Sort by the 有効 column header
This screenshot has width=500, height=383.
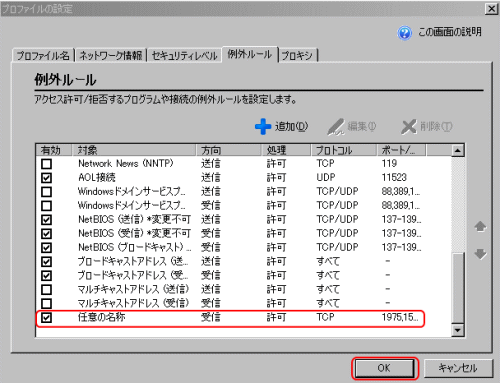54,150
